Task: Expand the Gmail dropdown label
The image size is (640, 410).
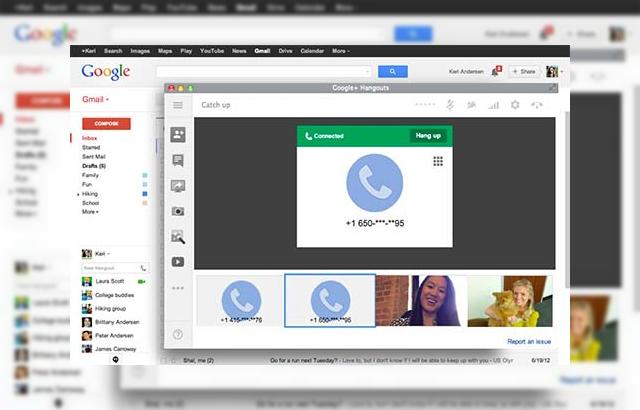Action: pyautogui.click(x=95, y=100)
